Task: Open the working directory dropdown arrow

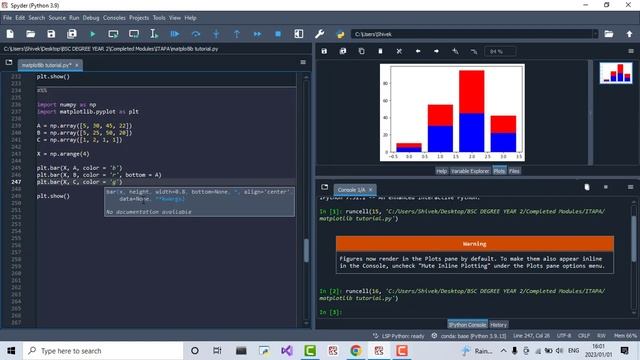Action: 595,34
